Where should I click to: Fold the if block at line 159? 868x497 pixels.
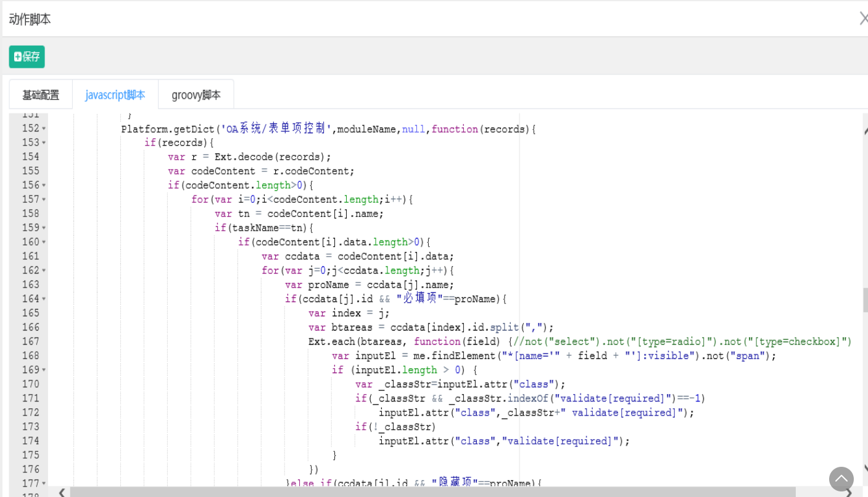pyautogui.click(x=44, y=228)
